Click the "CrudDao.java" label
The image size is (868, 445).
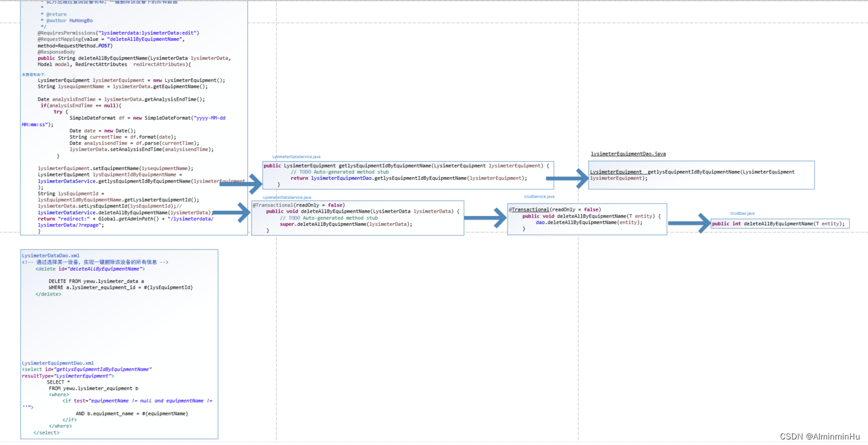[x=742, y=213]
